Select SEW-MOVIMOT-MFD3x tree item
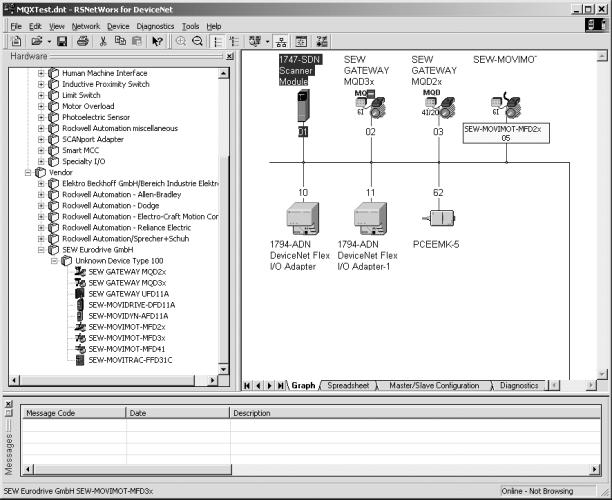This screenshot has width=612, height=500. tap(126, 338)
